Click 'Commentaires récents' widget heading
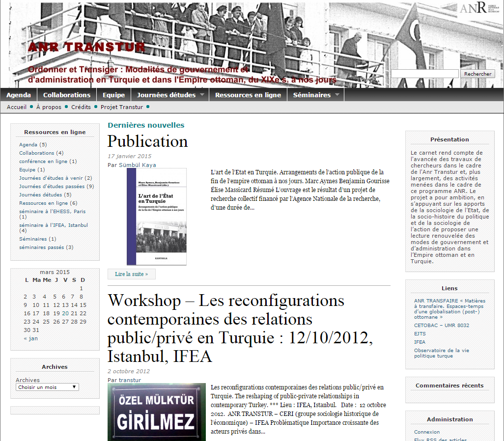 point(449,386)
